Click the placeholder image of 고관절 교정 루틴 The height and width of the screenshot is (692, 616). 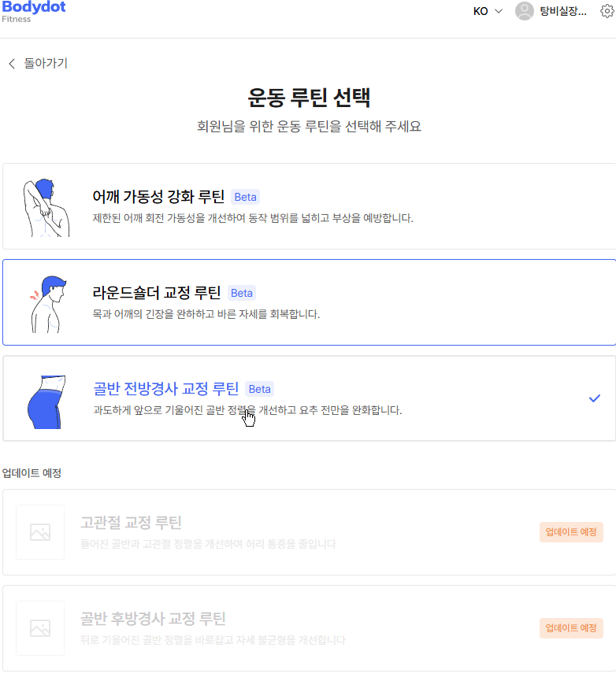pyautogui.click(x=40, y=532)
